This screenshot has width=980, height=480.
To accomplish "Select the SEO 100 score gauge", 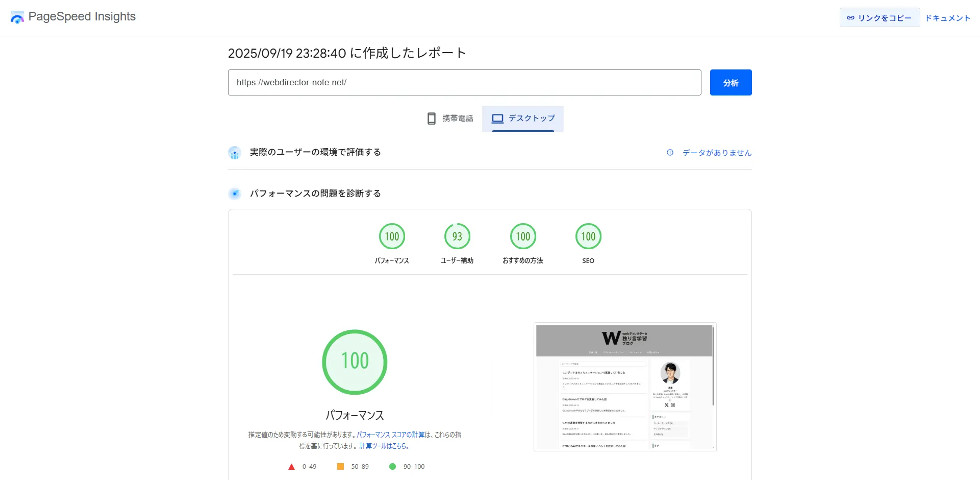I will pos(588,236).
